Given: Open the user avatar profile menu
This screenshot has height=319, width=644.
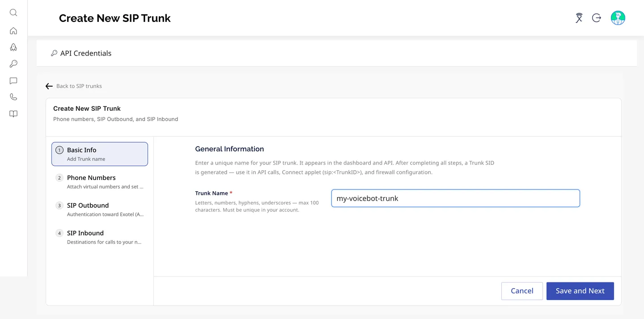Looking at the screenshot, I should click(x=618, y=18).
